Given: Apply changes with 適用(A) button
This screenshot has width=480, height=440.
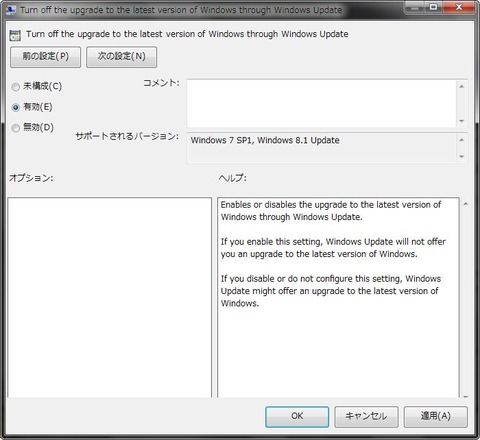Looking at the screenshot, I should [436, 416].
